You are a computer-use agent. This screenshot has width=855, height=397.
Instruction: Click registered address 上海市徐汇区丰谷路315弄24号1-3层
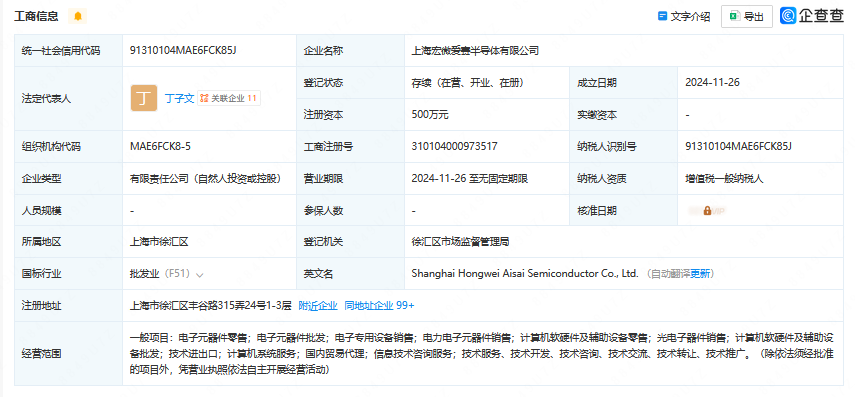click(x=211, y=305)
